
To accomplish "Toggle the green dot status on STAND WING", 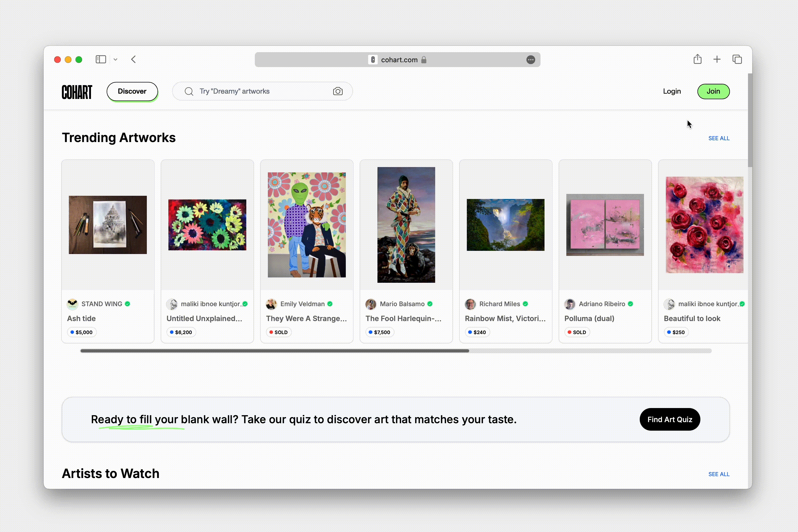I will click(128, 304).
